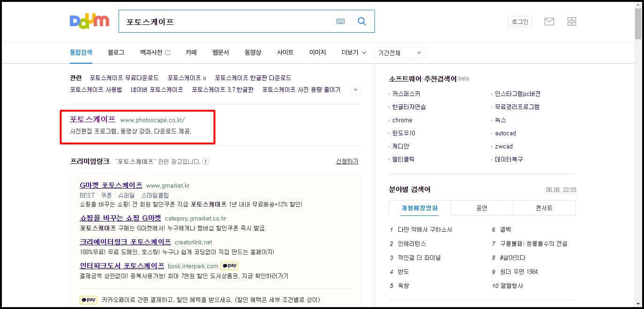Click the info icon beside premium link ad notice
Image resolution: width=644 pixels, height=309 pixels.
(x=206, y=162)
